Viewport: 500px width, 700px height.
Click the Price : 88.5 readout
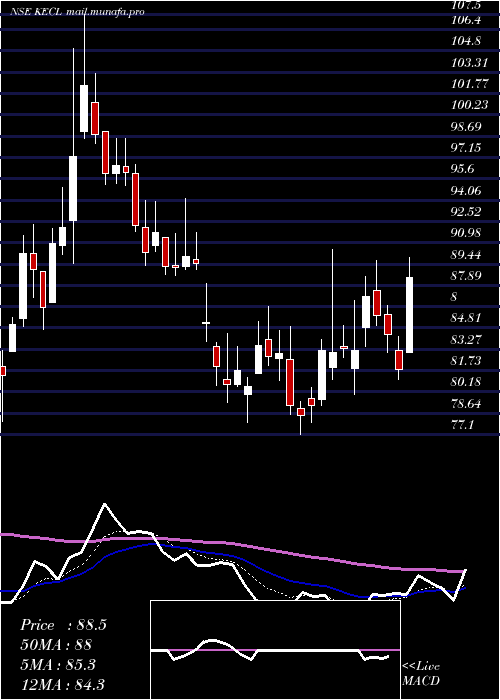(63, 625)
